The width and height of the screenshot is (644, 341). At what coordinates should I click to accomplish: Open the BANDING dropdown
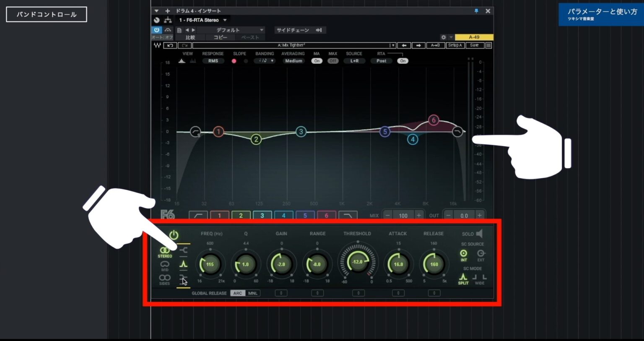click(x=265, y=61)
